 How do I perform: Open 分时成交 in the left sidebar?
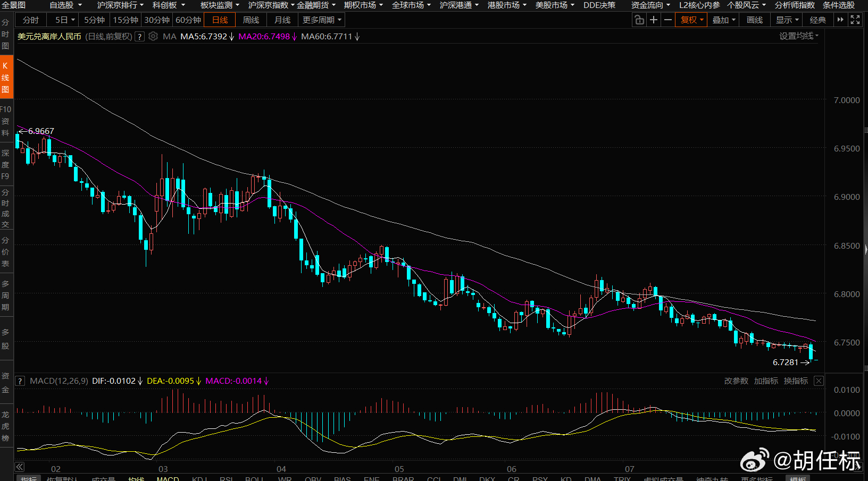(x=6, y=208)
